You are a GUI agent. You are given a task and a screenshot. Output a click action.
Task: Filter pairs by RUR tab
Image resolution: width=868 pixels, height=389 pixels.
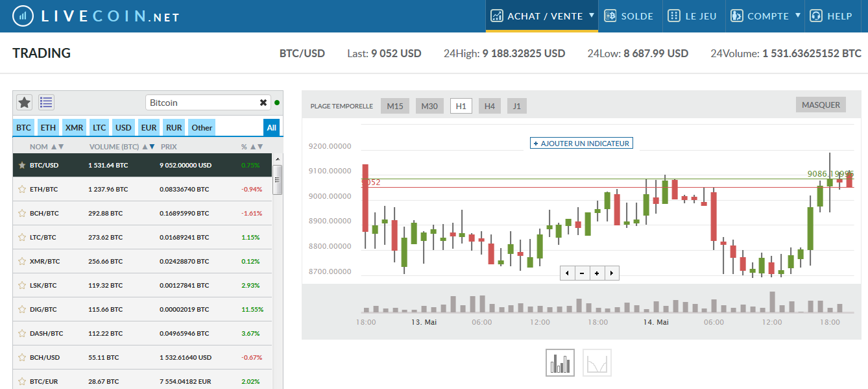coord(174,127)
